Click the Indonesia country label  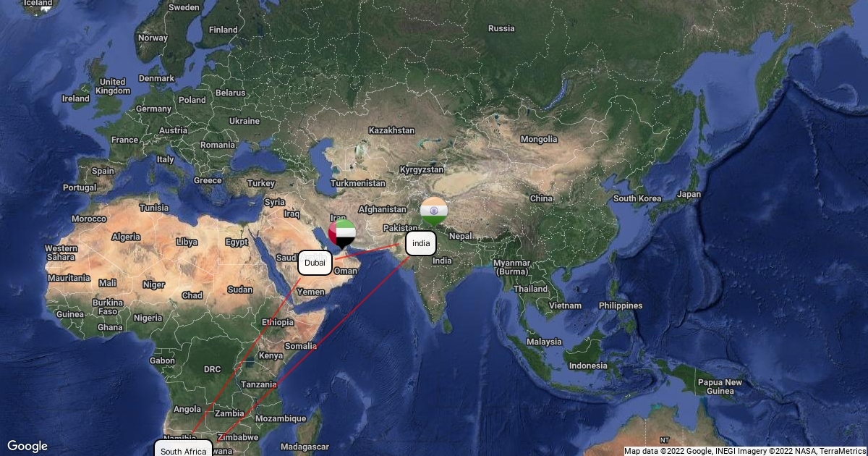[588, 366]
